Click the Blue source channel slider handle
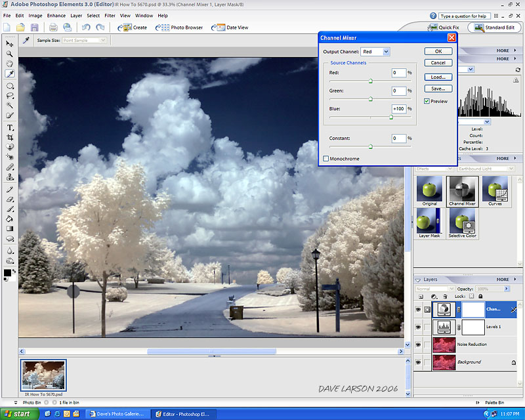Screen dimensions: 525x420 pyautogui.click(x=391, y=117)
